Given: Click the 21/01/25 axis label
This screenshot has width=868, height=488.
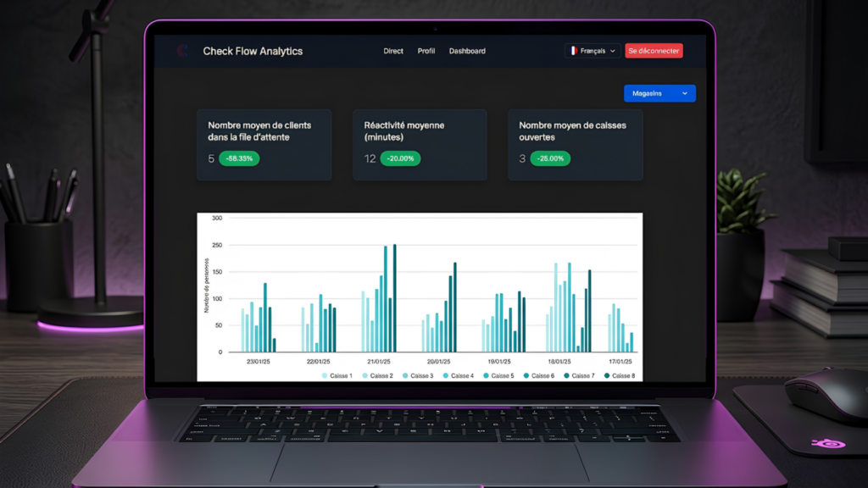Looking at the screenshot, I should click(379, 361).
